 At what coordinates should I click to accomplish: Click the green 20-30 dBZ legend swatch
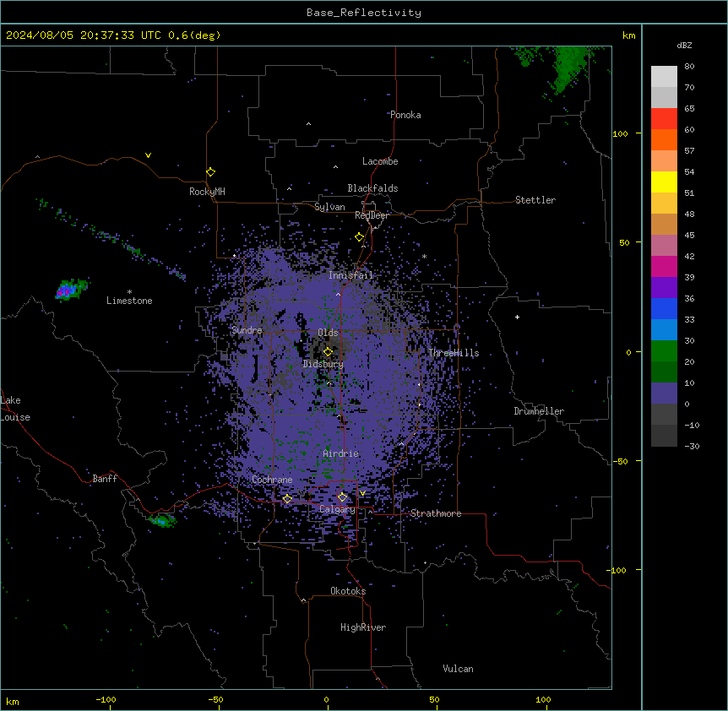pos(664,351)
